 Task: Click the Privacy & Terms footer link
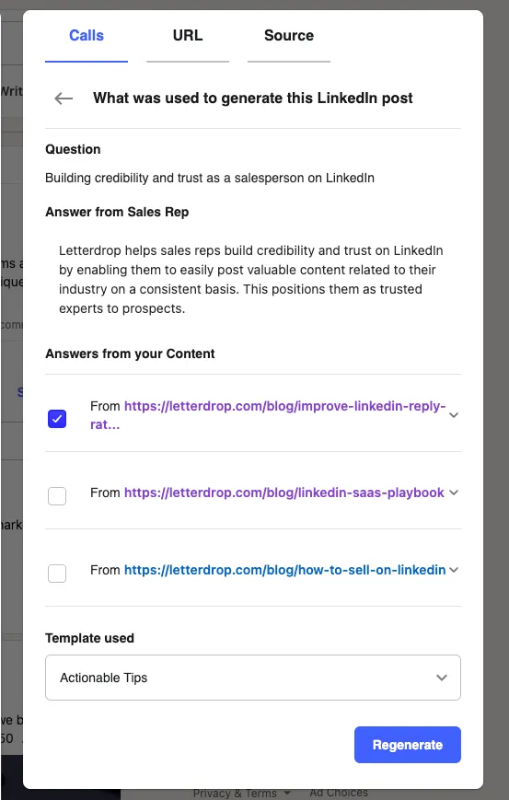pos(235,793)
